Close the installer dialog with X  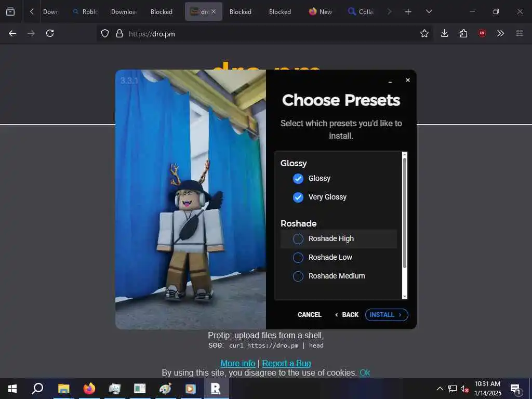click(x=407, y=80)
